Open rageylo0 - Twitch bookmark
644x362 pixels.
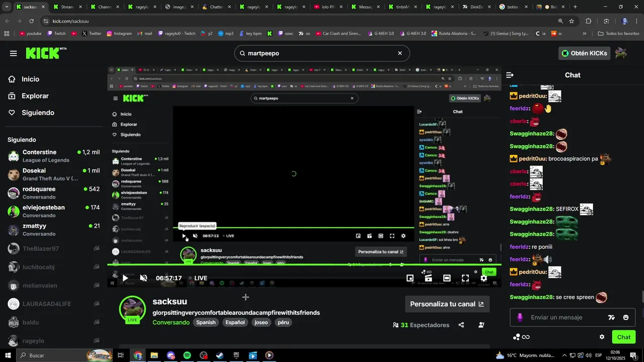pyautogui.click(x=176, y=34)
